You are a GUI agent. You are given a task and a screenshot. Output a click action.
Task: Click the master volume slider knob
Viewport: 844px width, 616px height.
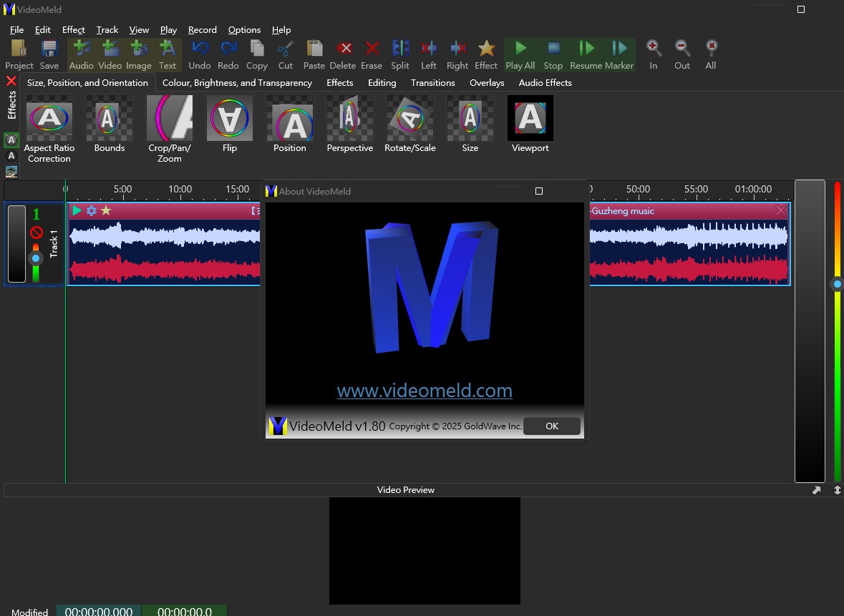point(837,284)
